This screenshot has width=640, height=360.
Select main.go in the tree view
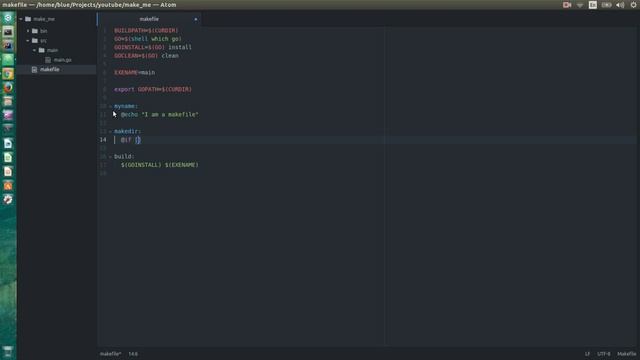tap(62, 60)
